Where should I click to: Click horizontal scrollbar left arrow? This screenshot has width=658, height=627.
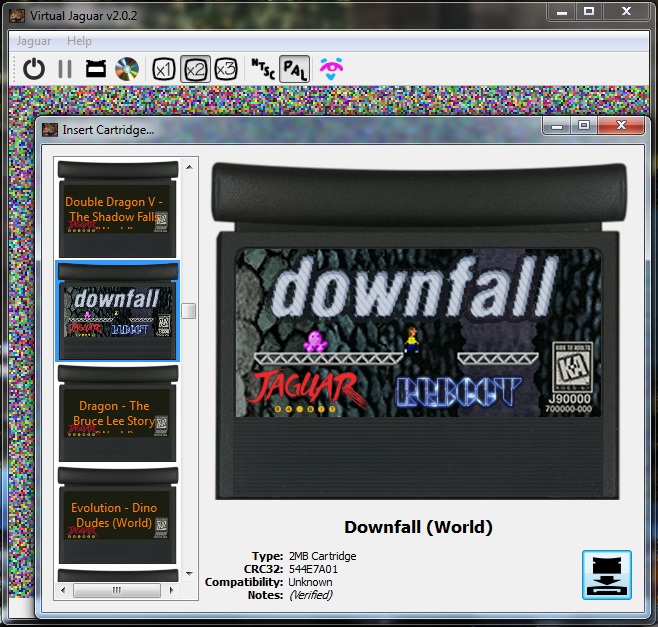coord(63,590)
